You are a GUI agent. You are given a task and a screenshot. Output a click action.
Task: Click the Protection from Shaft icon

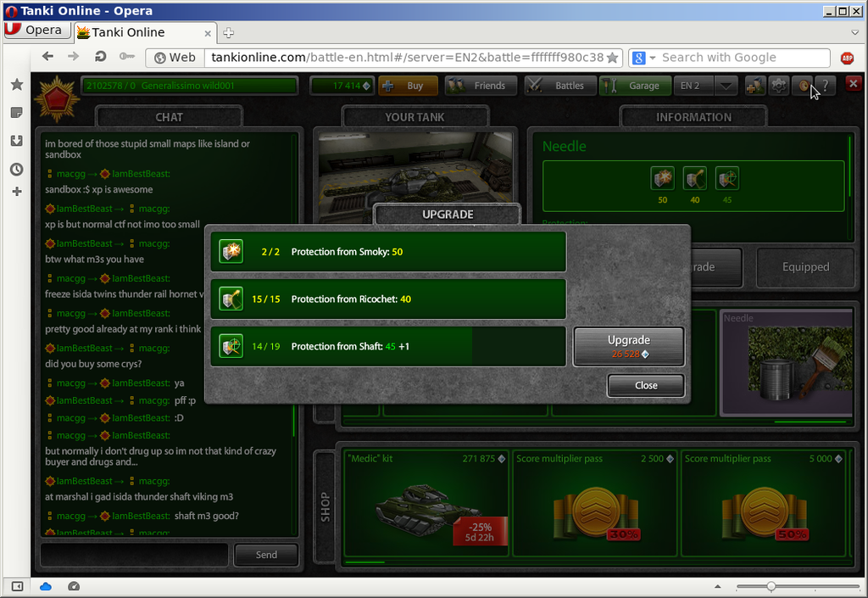click(231, 346)
